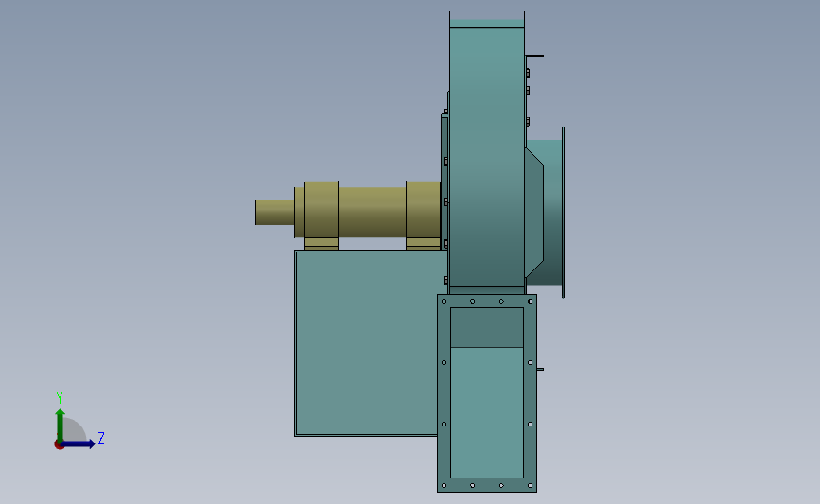Select the thin round inlet flange plate
Screen dimensions: 820x504
point(564,212)
